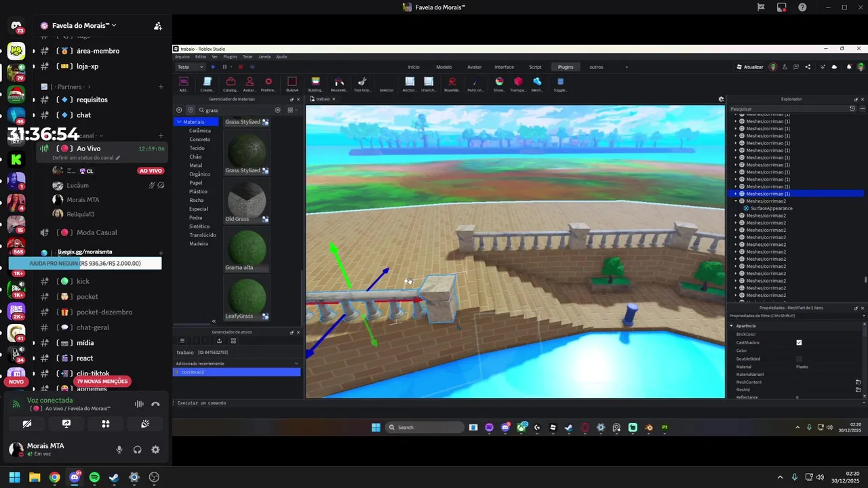This screenshot has height=488, width=868.
Task: Select the Orgânico material category
Action: pyautogui.click(x=199, y=174)
